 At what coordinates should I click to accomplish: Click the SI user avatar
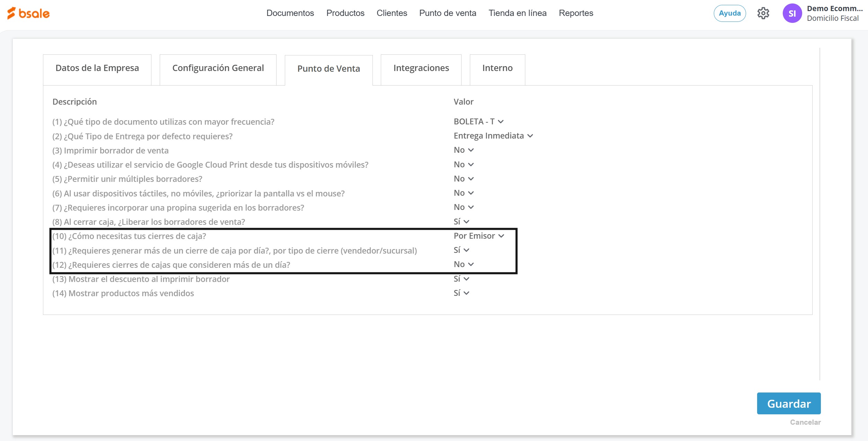click(792, 14)
